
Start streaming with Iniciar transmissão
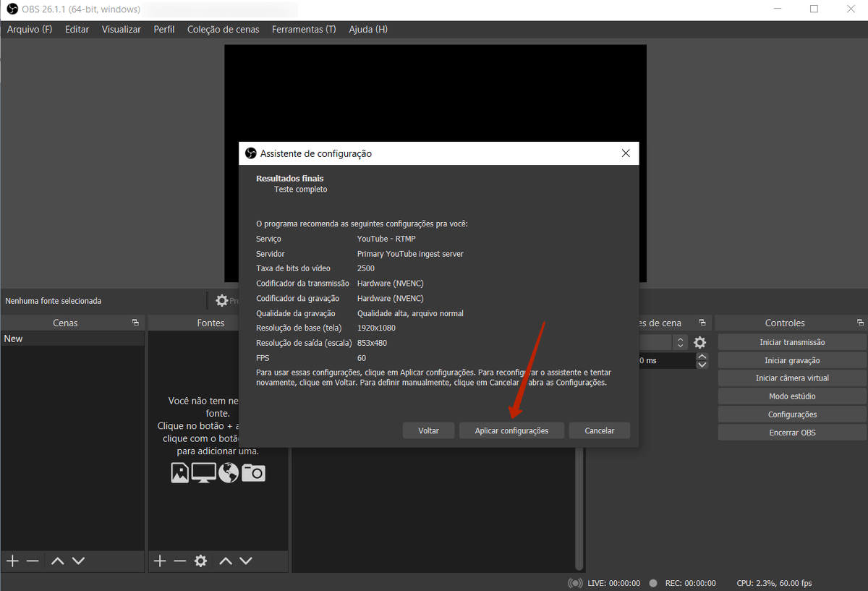(792, 342)
